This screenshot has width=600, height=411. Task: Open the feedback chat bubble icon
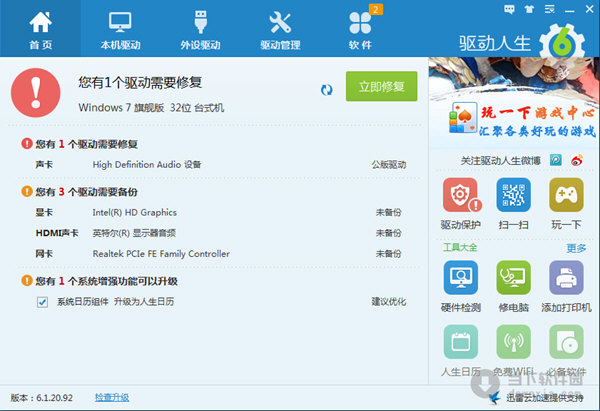(x=509, y=9)
